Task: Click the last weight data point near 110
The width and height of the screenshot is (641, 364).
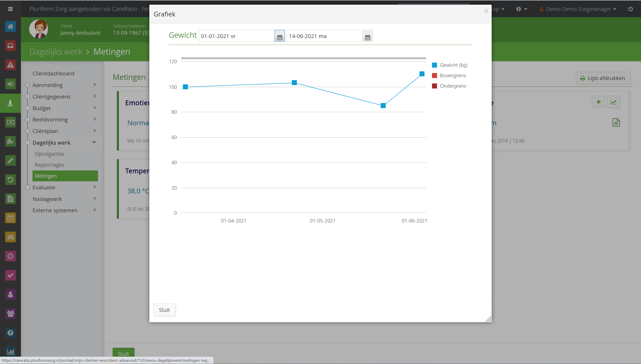Action: 422,74
